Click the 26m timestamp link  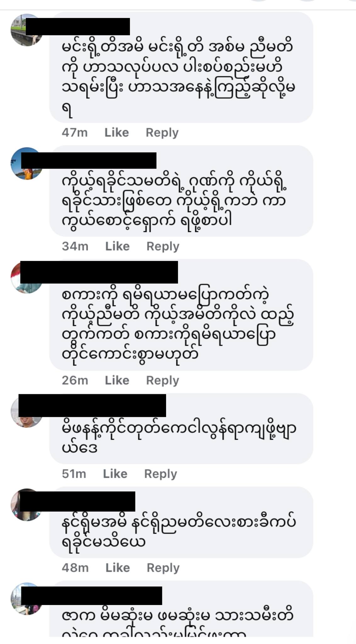click(x=75, y=380)
